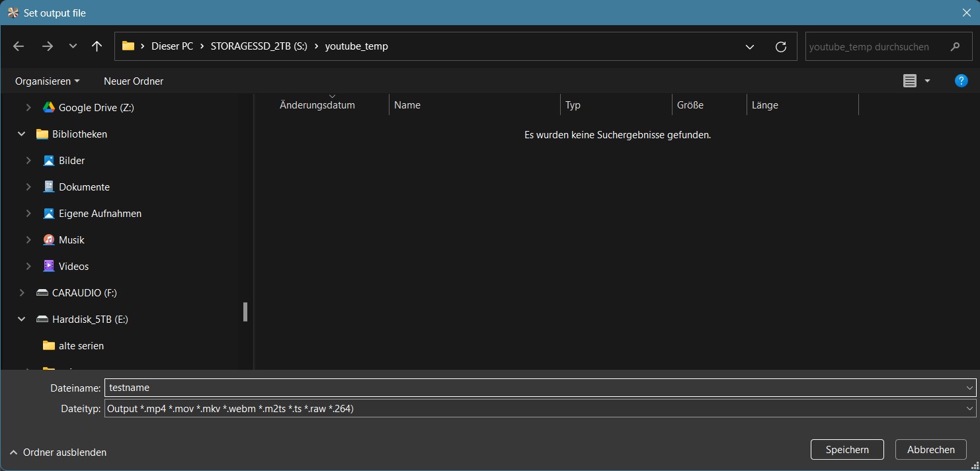Click the Abbrechen button
This screenshot has width=980, height=471.
930,450
